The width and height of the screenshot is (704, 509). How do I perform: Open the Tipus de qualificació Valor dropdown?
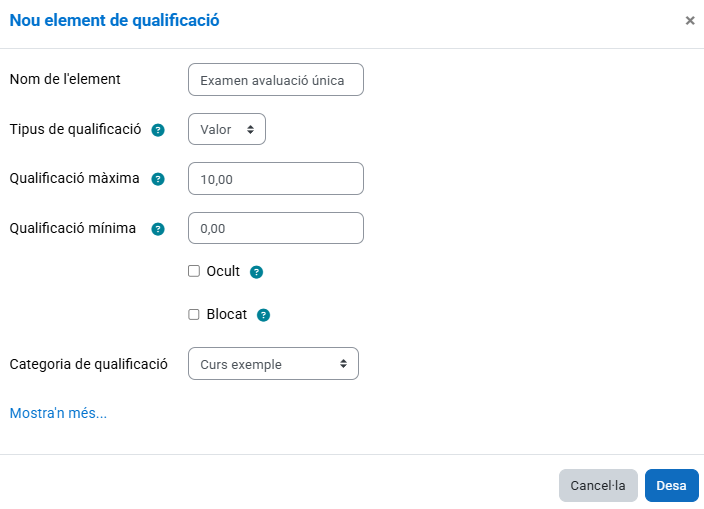227,129
